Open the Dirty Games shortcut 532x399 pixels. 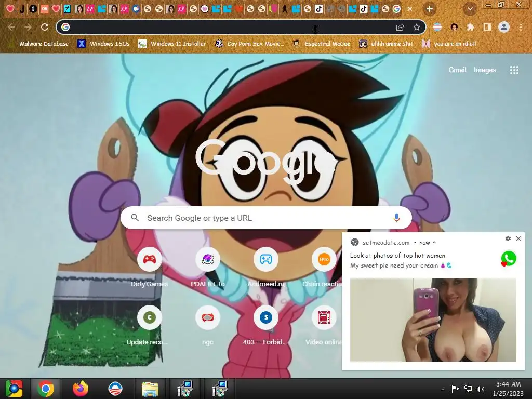pos(149,268)
